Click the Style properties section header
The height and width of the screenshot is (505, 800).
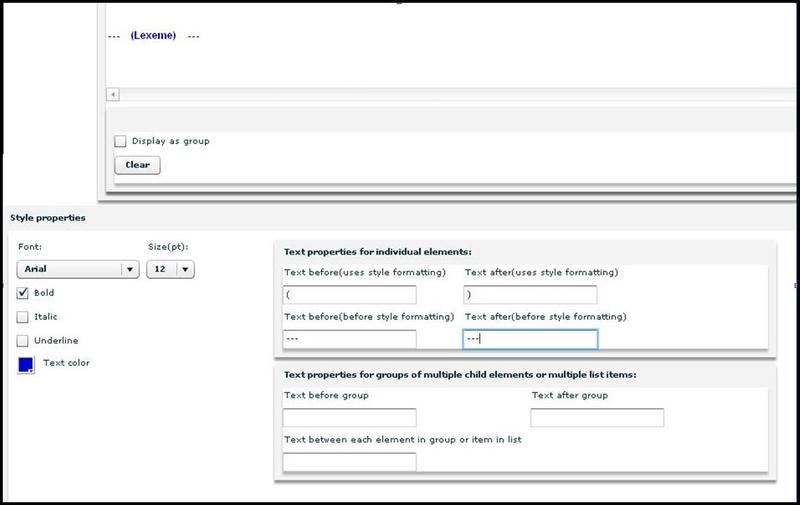[48, 217]
